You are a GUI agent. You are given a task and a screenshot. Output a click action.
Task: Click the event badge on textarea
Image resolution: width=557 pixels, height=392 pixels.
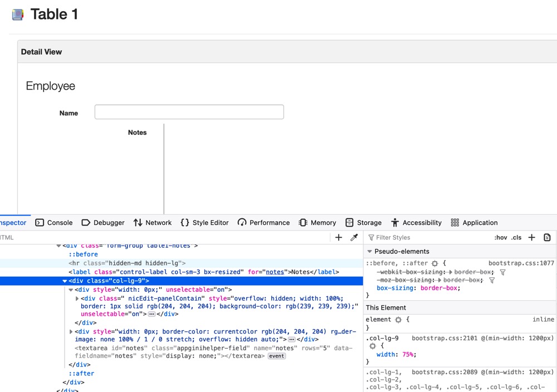pos(276,356)
